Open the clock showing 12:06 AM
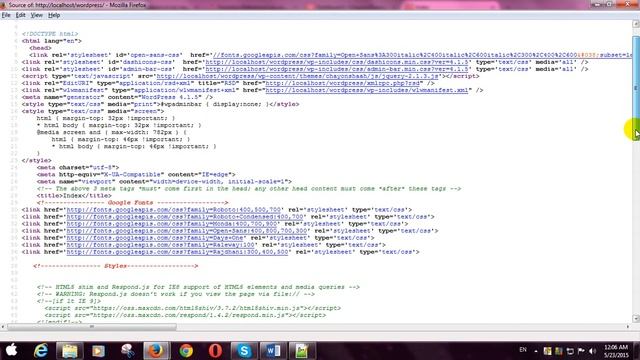The image size is (640, 360). click(616, 351)
